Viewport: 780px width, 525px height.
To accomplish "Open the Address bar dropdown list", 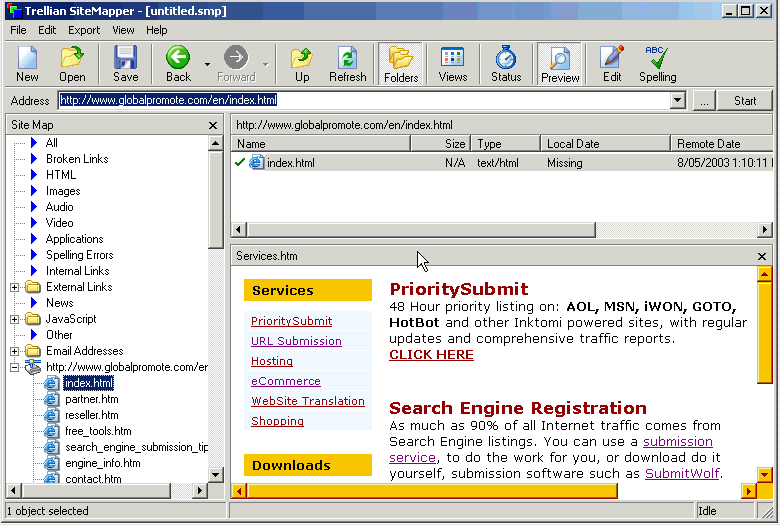I will [x=677, y=101].
